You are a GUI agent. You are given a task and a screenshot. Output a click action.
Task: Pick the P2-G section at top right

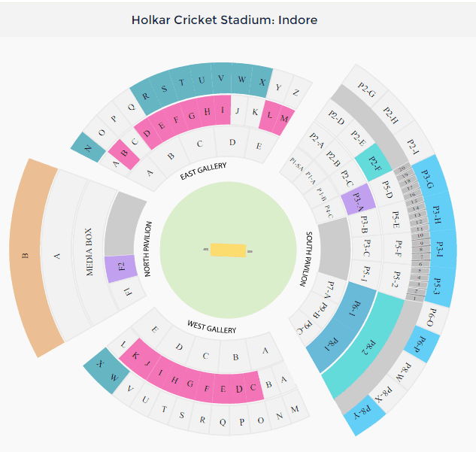tap(368, 92)
